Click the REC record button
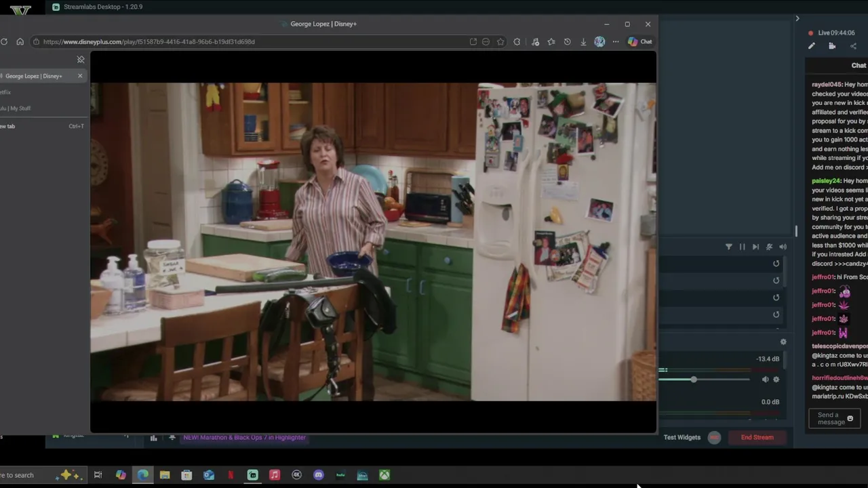Screen dimensions: 868x488 [714, 437]
